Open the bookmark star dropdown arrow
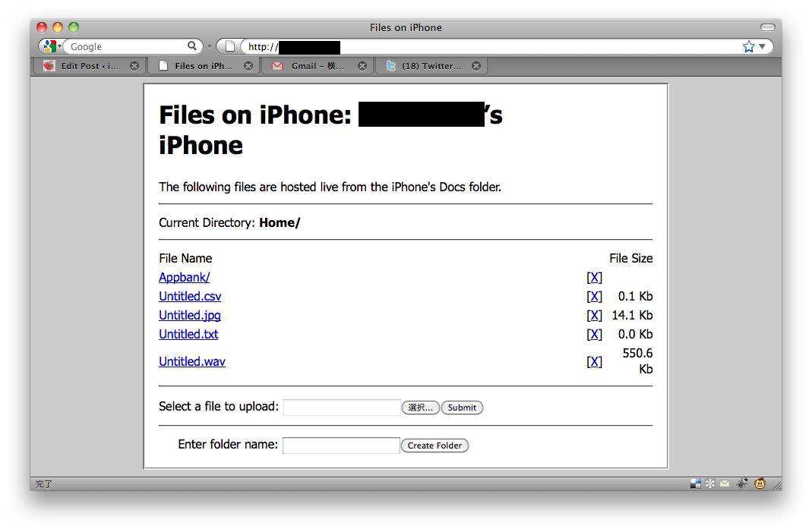This screenshot has width=812, height=532. click(763, 46)
